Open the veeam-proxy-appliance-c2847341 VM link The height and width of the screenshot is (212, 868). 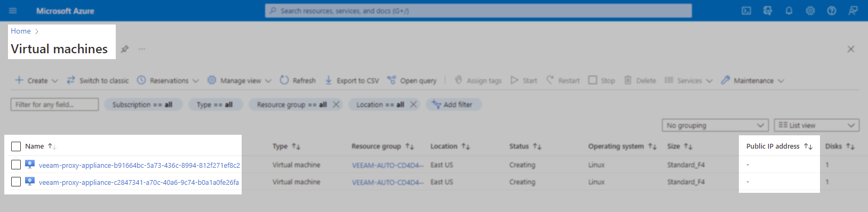click(139, 182)
